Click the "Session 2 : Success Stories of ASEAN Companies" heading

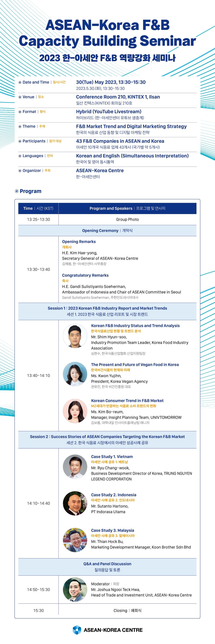tap(107, 437)
